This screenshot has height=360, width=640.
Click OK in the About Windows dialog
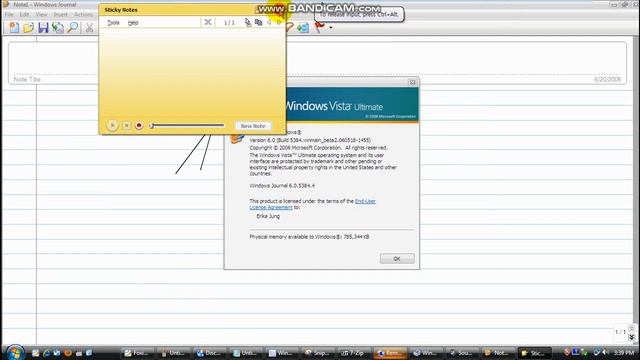coord(397,259)
